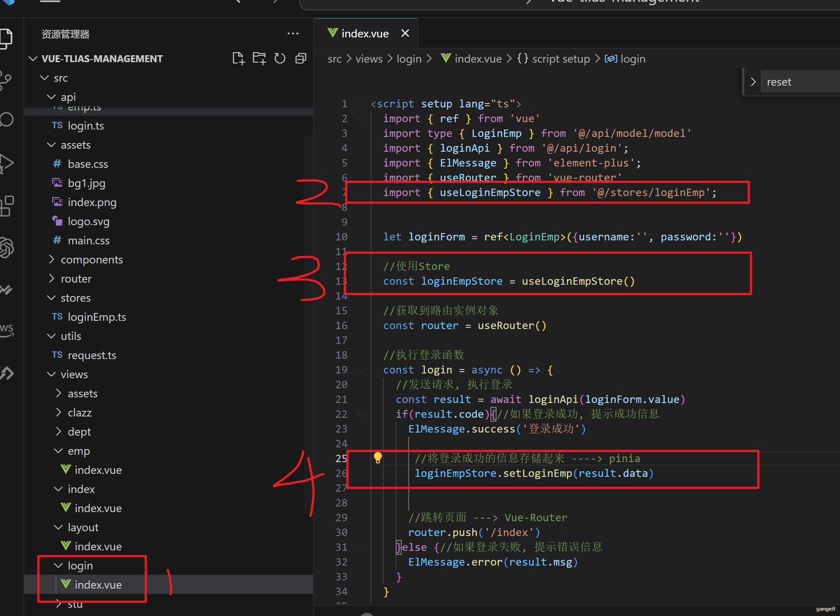Collapse the utils folder

click(x=51, y=336)
